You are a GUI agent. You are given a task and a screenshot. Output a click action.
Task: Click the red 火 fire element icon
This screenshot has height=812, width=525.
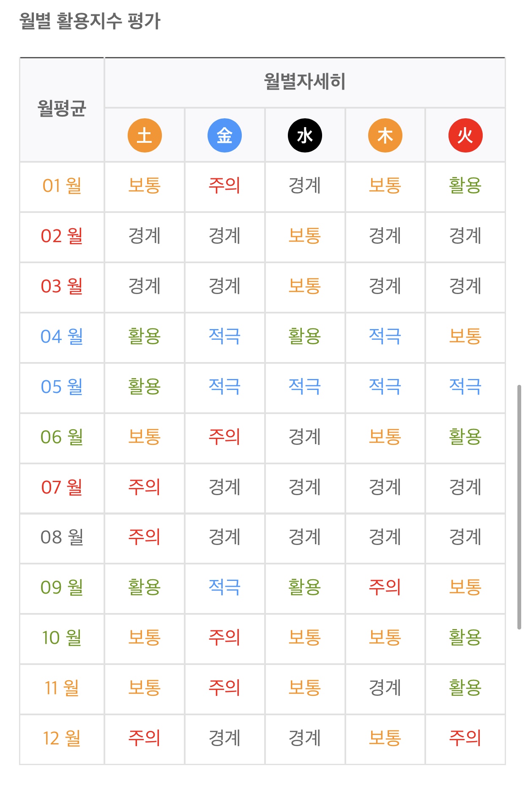pyautogui.click(x=465, y=135)
